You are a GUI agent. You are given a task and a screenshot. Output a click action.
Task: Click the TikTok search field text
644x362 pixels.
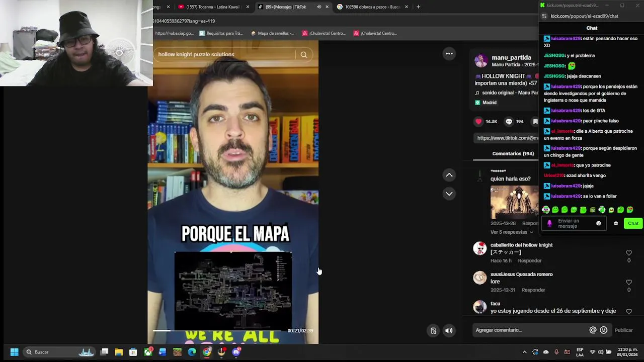pyautogui.click(x=196, y=54)
